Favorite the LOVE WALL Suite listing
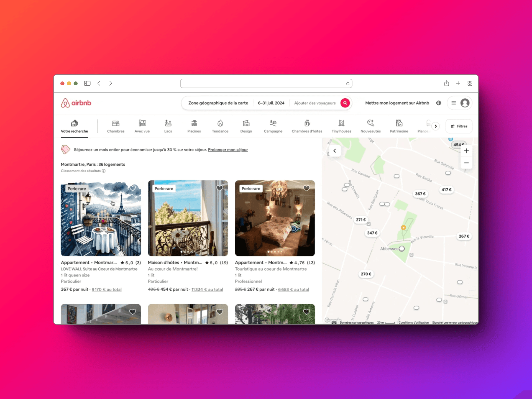Screen dimensions: 532x399 (132, 188)
